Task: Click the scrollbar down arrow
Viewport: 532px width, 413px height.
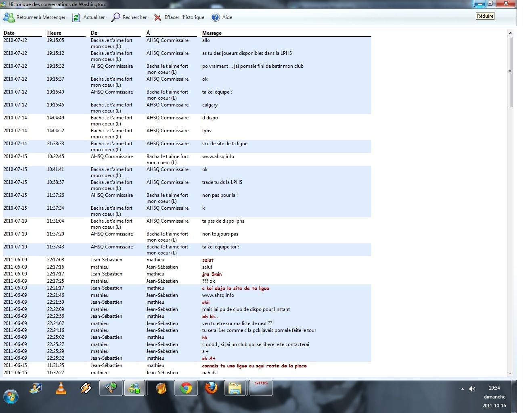Action: click(x=510, y=373)
